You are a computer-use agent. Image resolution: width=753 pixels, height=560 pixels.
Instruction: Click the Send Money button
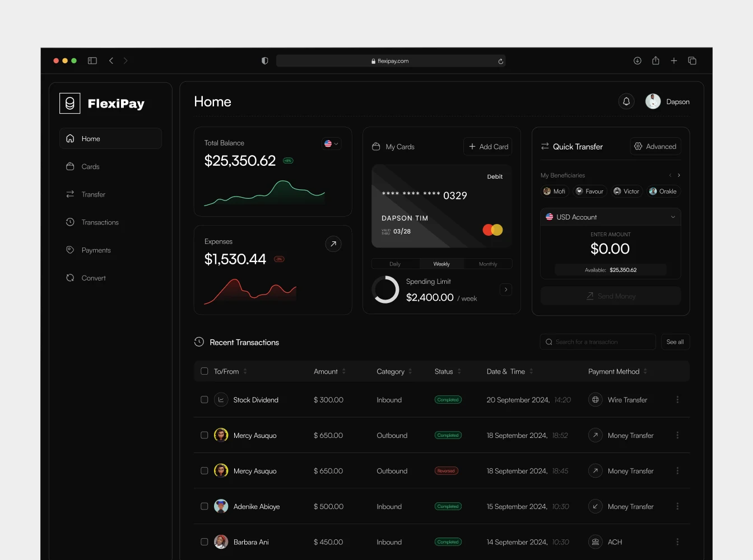(x=611, y=296)
